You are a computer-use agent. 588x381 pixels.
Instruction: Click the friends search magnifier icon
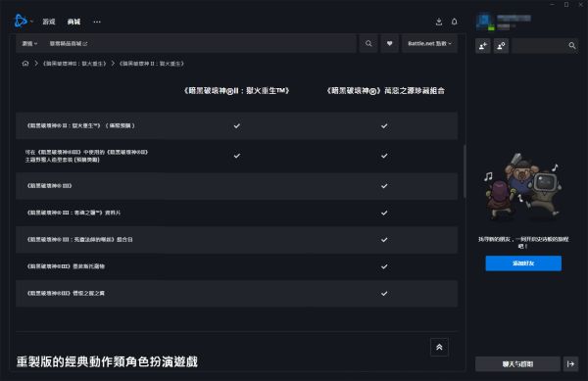click(x=572, y=46)
